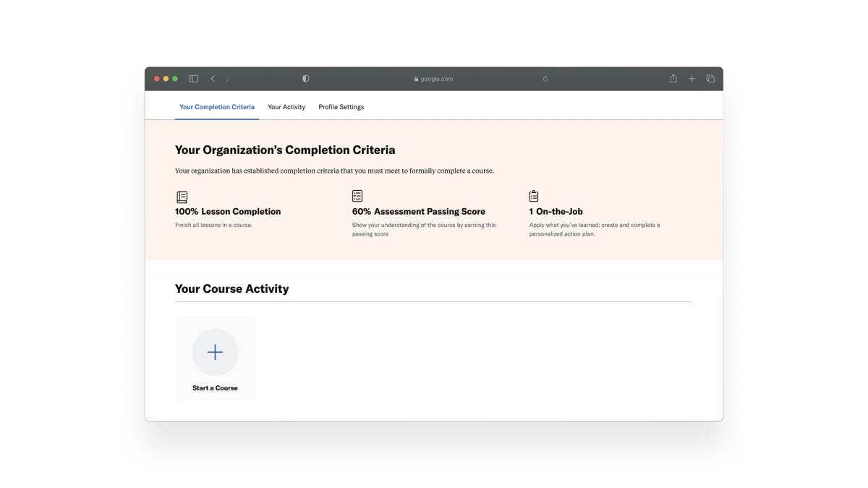Open the Your Completion Criteria tab
This screenshot has height=488, width=868.
(217, 107)
